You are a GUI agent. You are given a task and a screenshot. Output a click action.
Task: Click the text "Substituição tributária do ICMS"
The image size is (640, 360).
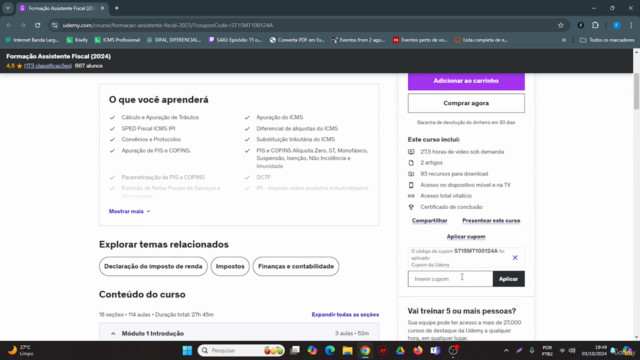(296, 140)
